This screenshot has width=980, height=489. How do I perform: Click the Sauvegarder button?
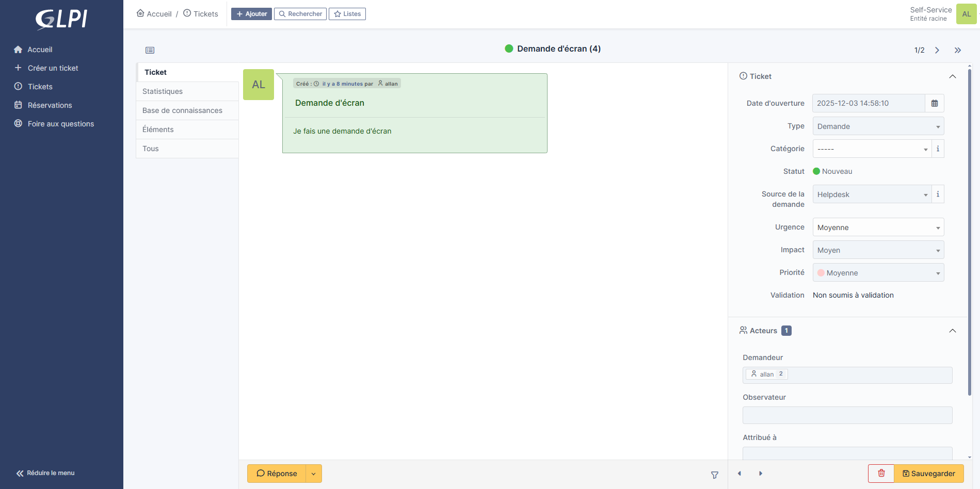point(928,474)
